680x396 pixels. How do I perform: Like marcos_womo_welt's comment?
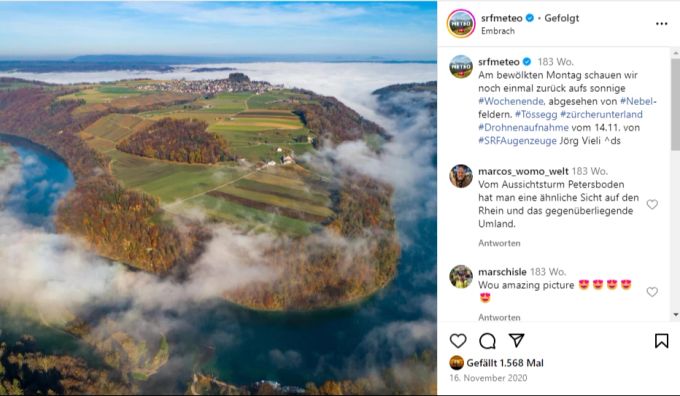coord(652,204)
